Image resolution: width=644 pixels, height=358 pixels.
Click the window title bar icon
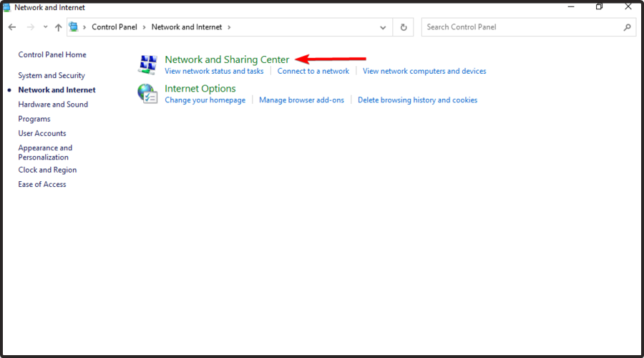6,7
